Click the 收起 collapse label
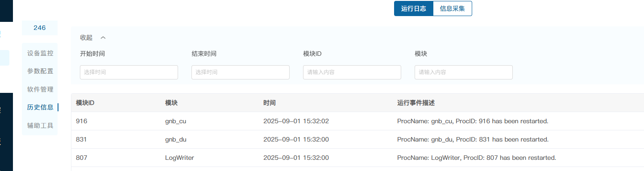 86,38
